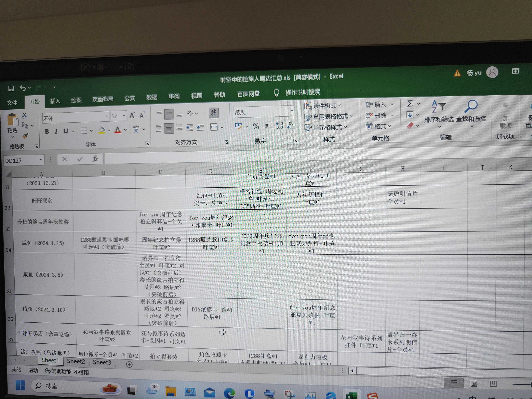Click the Cut scissors icon
This screenshot has width=532, height=399.
(x=25, y=115)
